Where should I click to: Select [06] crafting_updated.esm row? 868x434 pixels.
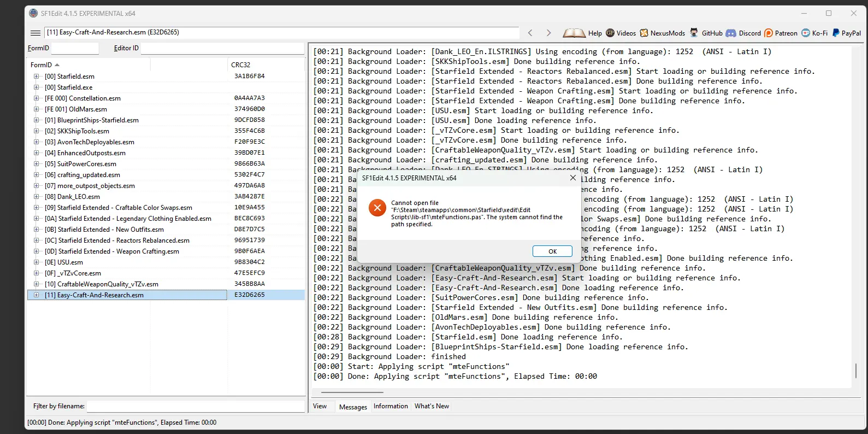click(x=166, y=175)
